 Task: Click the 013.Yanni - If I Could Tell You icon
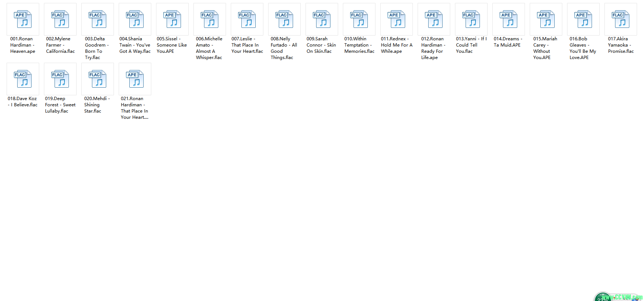tap(471, 19)
